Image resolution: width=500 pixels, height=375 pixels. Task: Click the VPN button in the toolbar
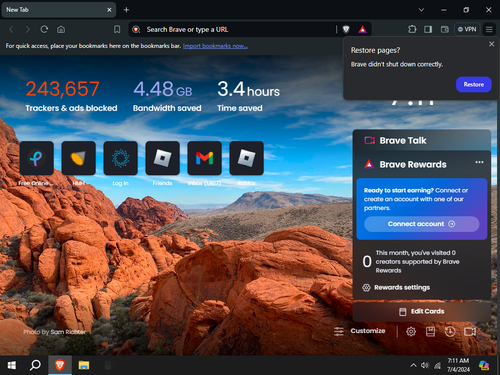coord(467,29)
